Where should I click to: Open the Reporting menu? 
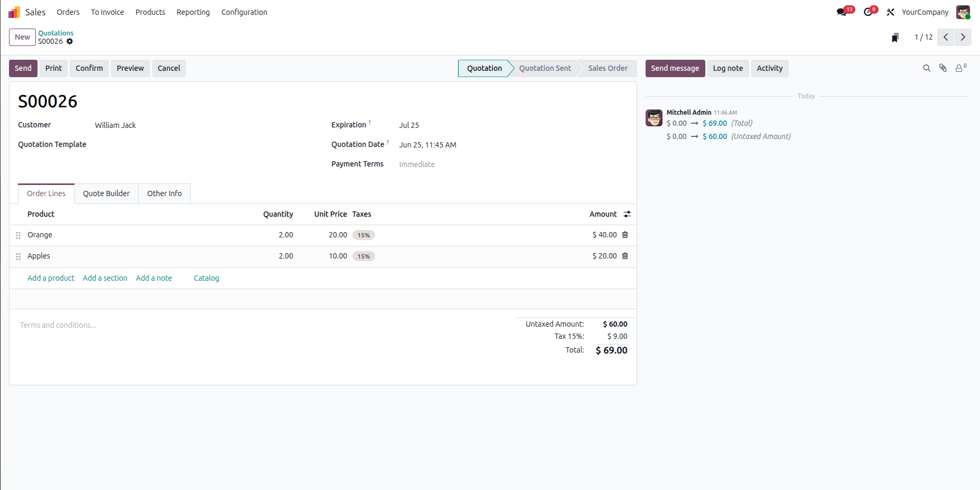tap(193, 12)
